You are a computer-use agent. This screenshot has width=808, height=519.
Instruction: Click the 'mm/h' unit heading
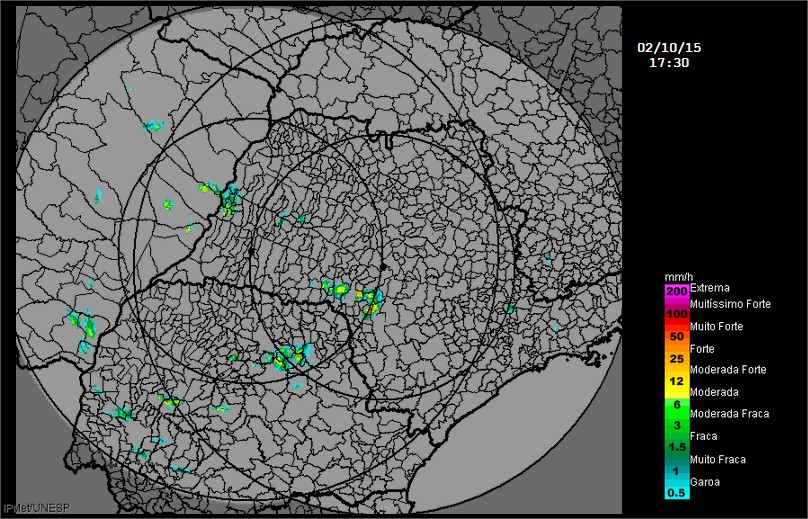click(x=677, y=276)
